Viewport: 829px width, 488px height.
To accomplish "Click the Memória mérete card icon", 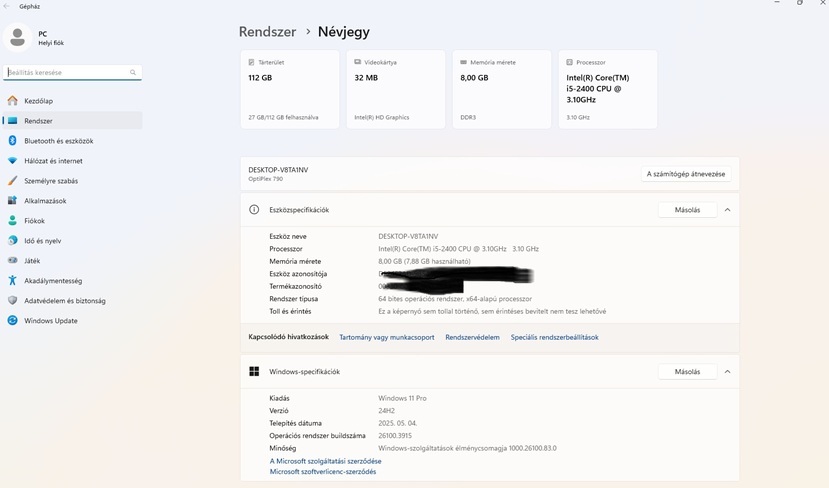I will pos(464,62).
